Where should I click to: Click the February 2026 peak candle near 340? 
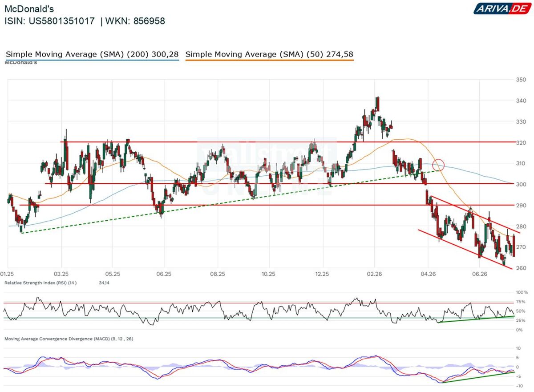(x=377, y=104)
